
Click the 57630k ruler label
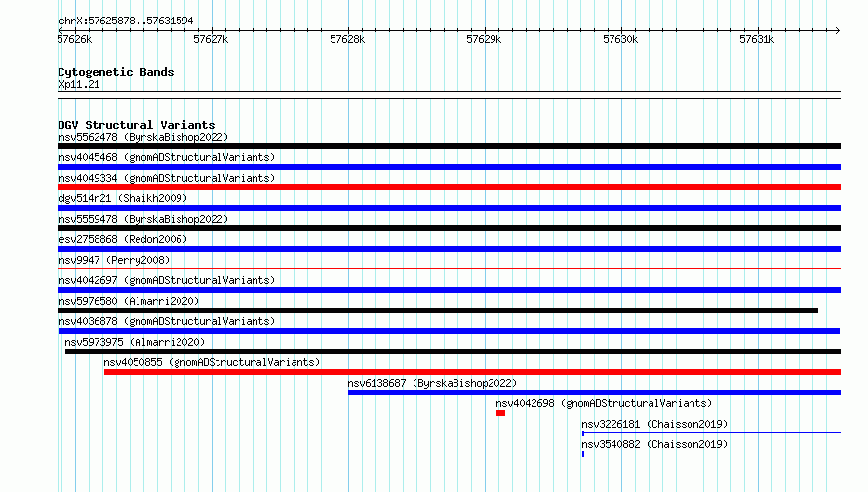(620, 39)
